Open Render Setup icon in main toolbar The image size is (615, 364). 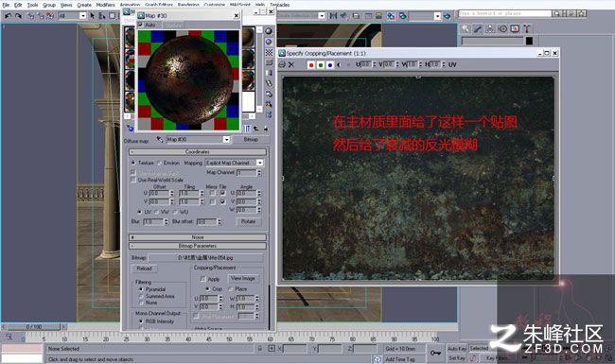(x=402, y=16)
